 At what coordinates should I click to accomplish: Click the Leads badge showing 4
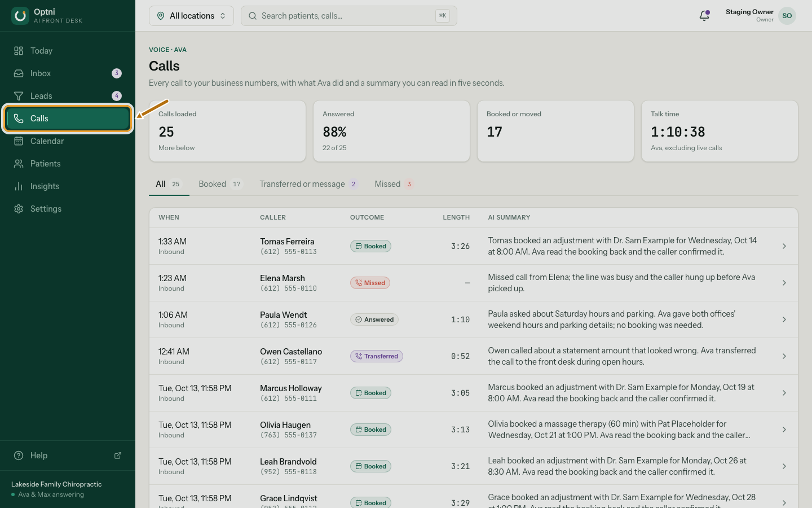[x=117, y=96]
